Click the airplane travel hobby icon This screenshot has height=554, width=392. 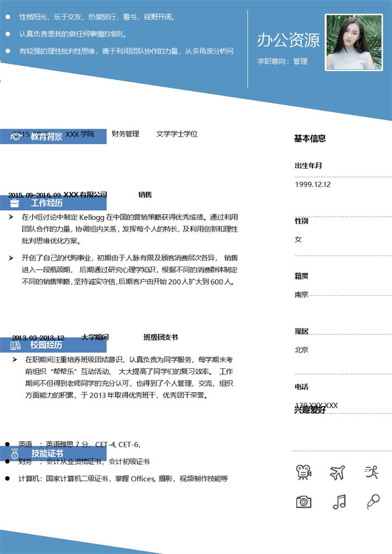pos(337,472)
